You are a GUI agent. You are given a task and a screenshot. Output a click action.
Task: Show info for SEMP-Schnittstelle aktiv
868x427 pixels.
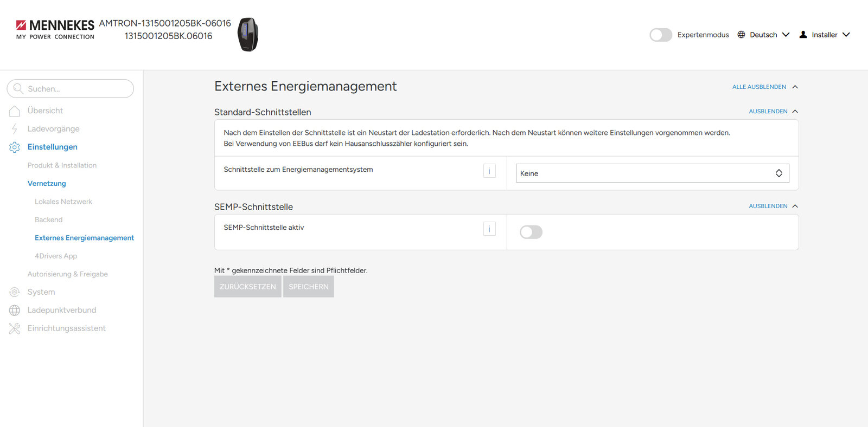click(x=489, y=229)
